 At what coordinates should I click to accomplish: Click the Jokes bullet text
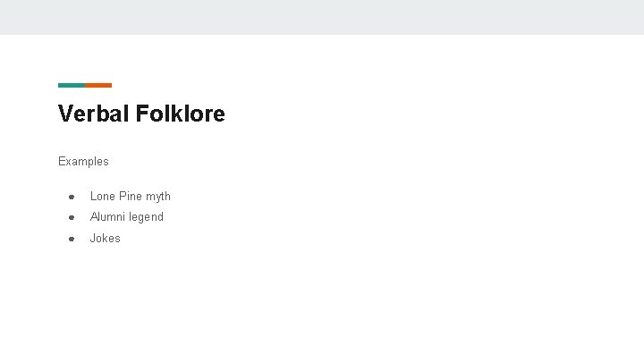click(105, 239)
